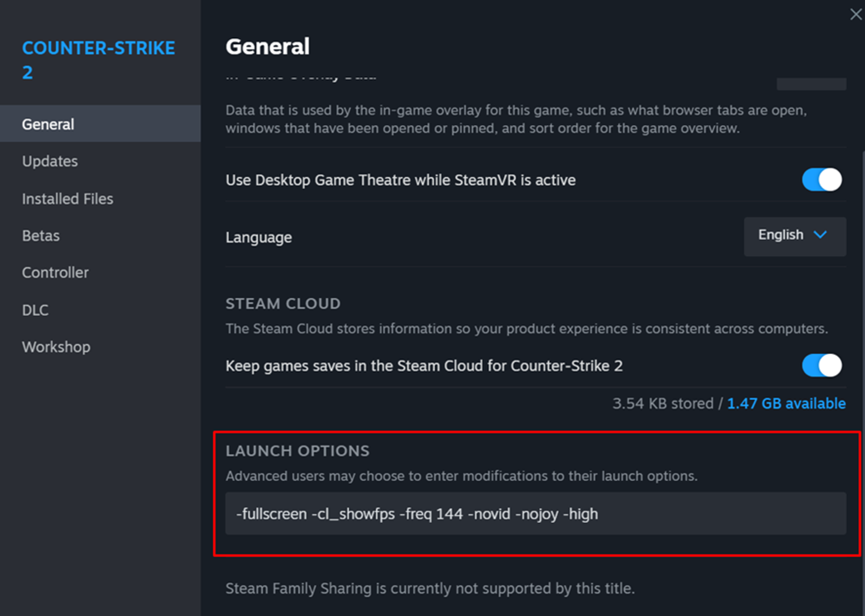Viewport: 865px width, 616px height.
Task: Click the STEAM CLOUD section header
Action: [x=283, y=303]
